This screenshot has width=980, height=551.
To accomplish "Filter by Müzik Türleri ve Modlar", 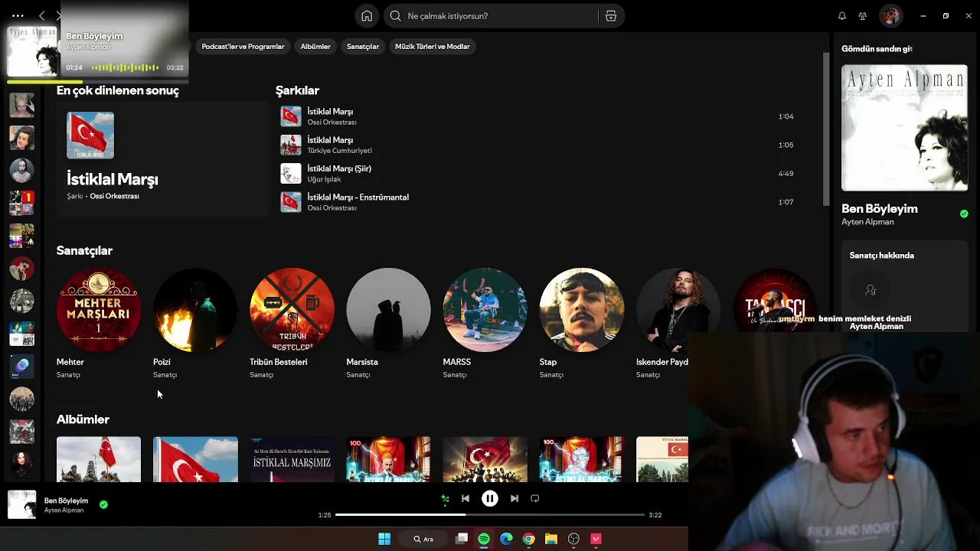I will (433, 47).
